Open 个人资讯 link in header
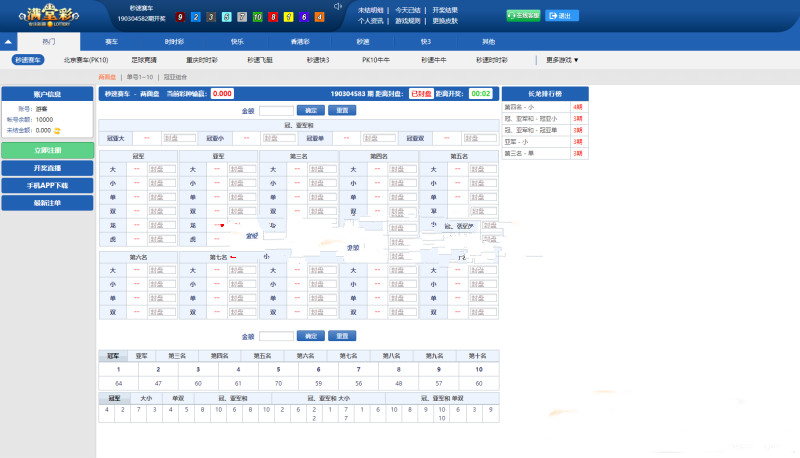Image resolution: width=800 pixels, height=458 pixels. 370,21
